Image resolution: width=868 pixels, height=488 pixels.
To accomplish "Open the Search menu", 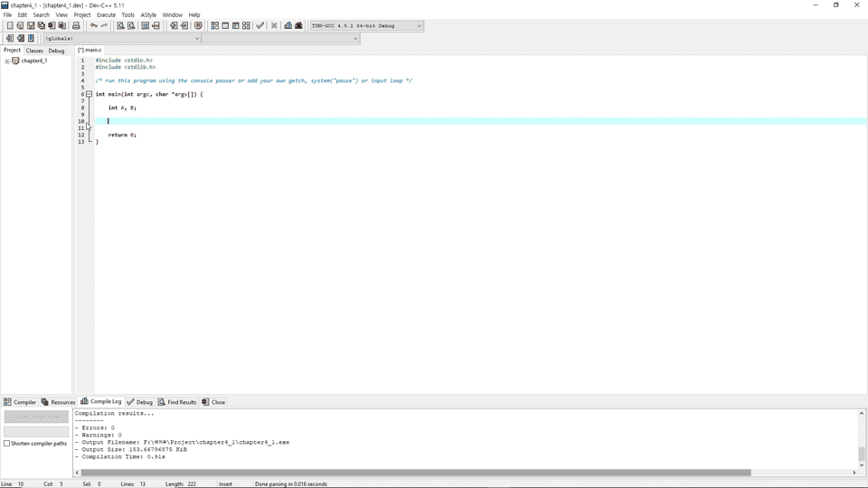I will pyautogui.click(x=41, y=15).
